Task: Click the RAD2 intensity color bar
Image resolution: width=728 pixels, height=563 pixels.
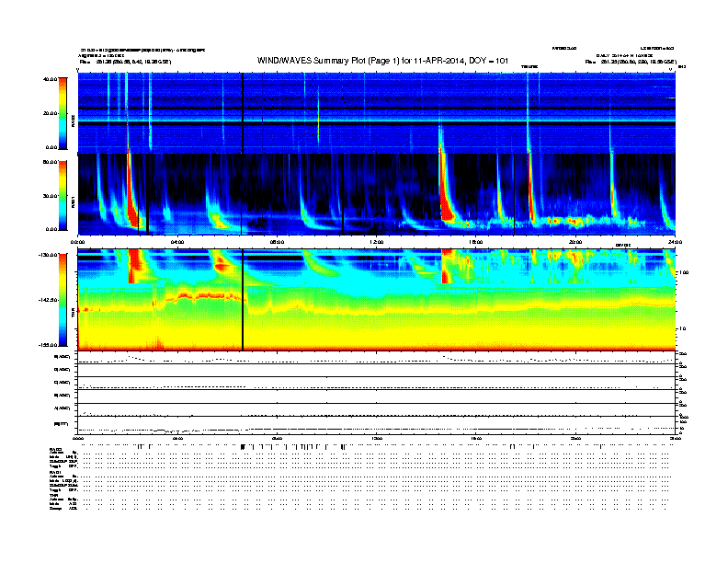Action: pyautogui.click(x=63, y=113)
